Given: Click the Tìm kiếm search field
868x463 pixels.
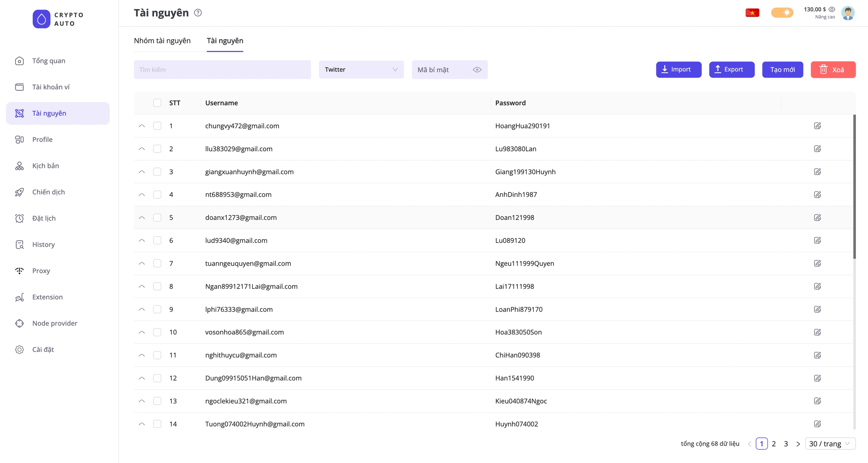Looking at the screenshot, I should [222, 70].
